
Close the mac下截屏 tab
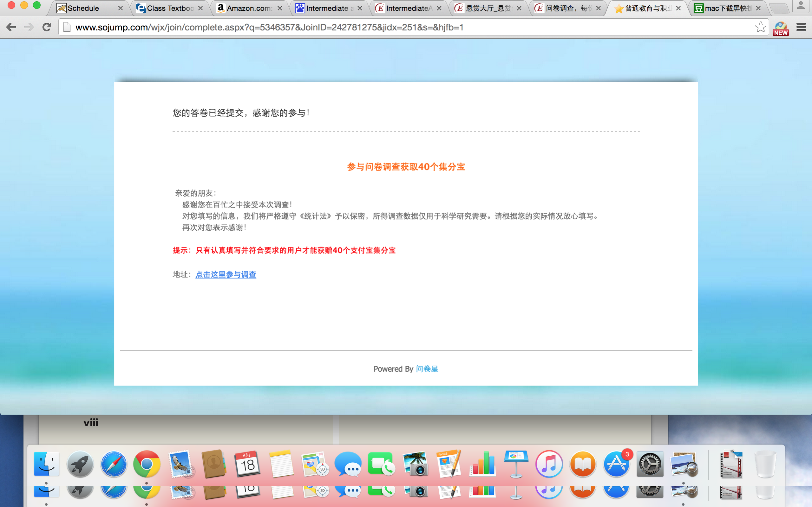(x=758, y=8)
